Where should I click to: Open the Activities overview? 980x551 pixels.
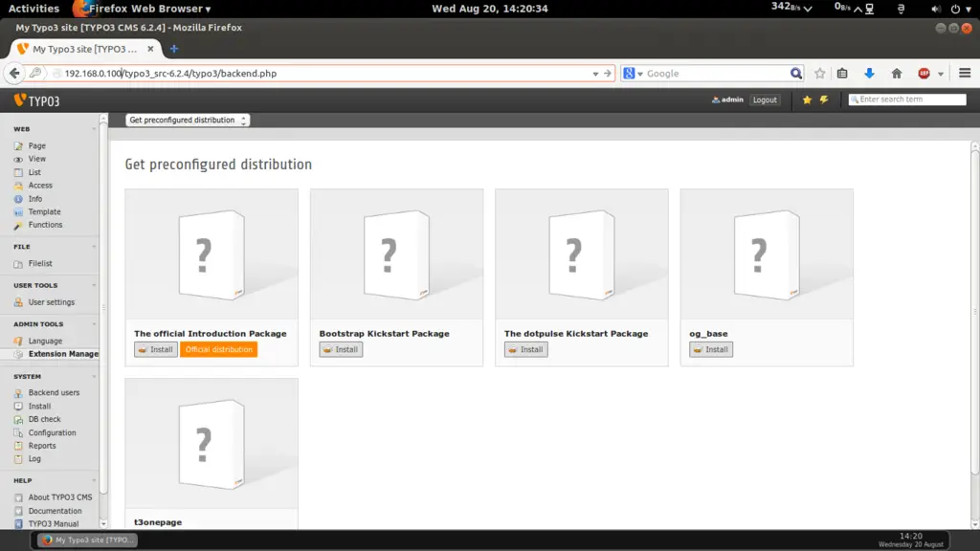pyautogui.click(x=33, y=9)
